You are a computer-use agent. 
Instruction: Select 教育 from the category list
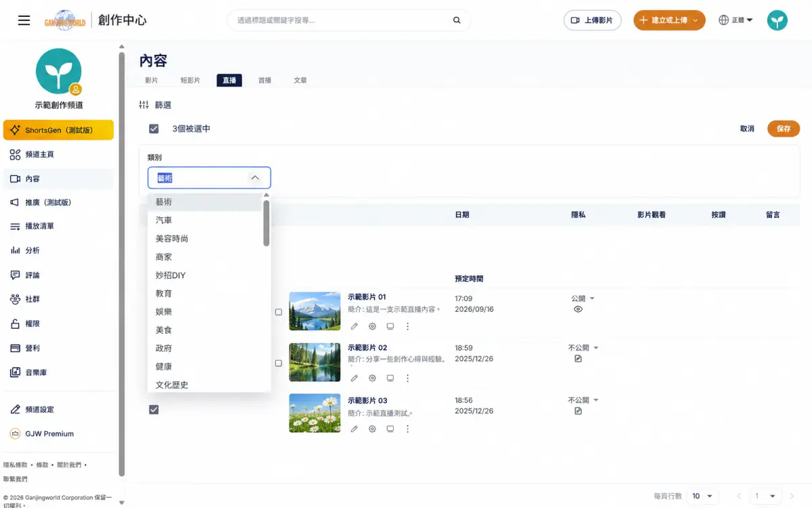coord(204,294)
